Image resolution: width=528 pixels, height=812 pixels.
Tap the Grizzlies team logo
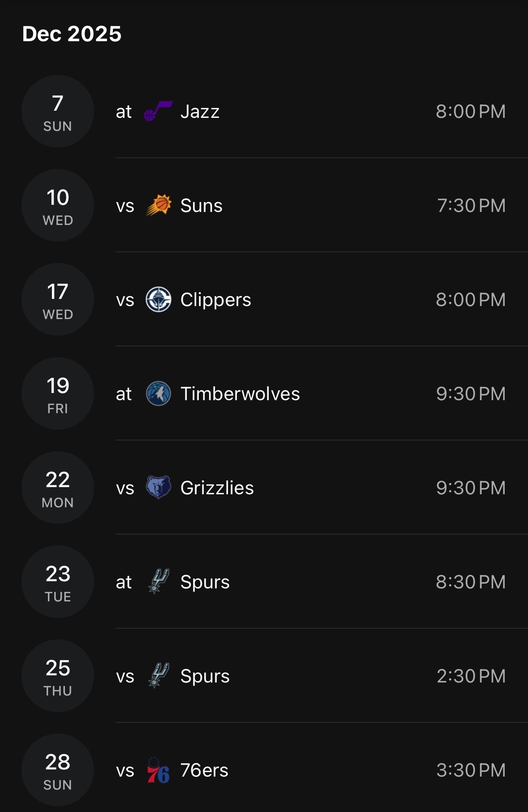[x=158, y=488]
